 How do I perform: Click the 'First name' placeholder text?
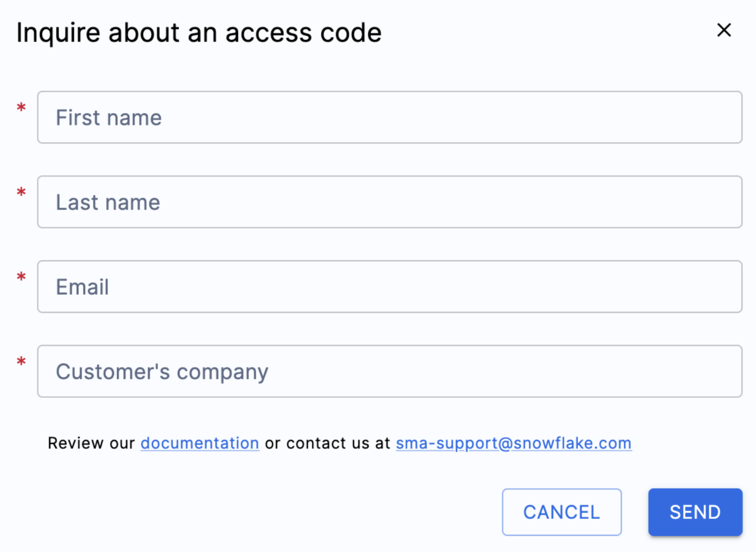[x=109, y=118]
